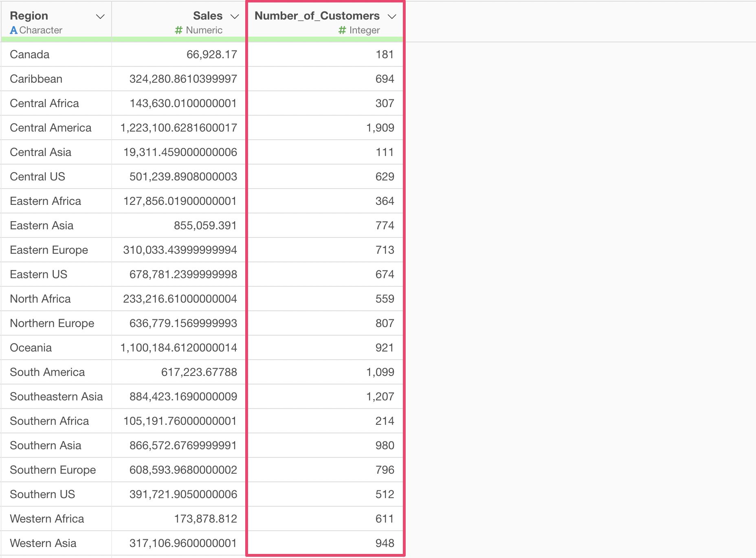The height and width of the screenshot is (558, 756).
Task: Select the Oceania sales value 1,100,184.6120000014
Action: point(178,348)
